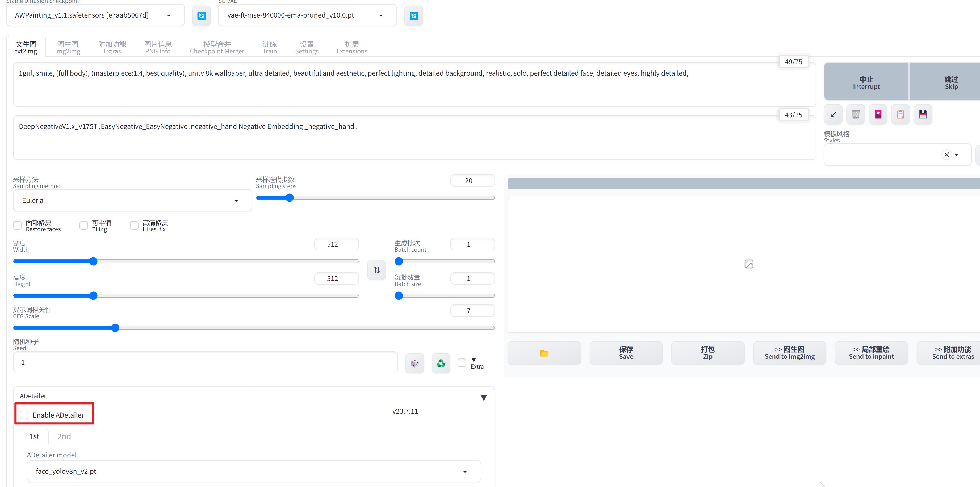Check the Hires. fix option
This screenshot has width=980, height=487.
[x=134, y=225]
